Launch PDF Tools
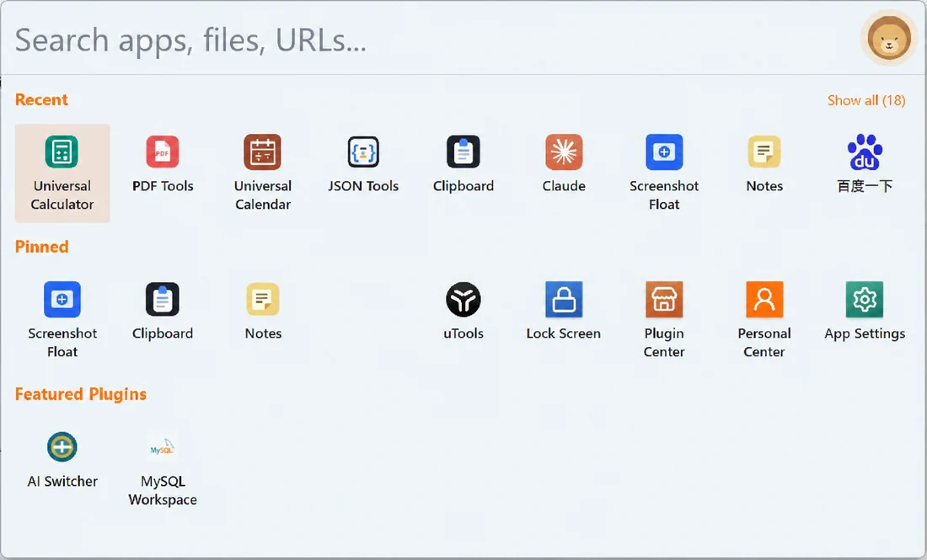 click(x=163, y=164)
